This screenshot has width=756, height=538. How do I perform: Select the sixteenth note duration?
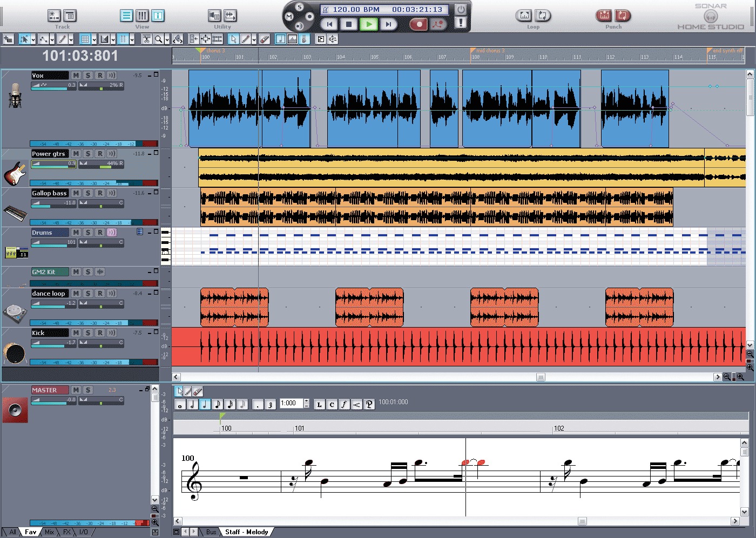pyautogui.click(x=230, y=404)
